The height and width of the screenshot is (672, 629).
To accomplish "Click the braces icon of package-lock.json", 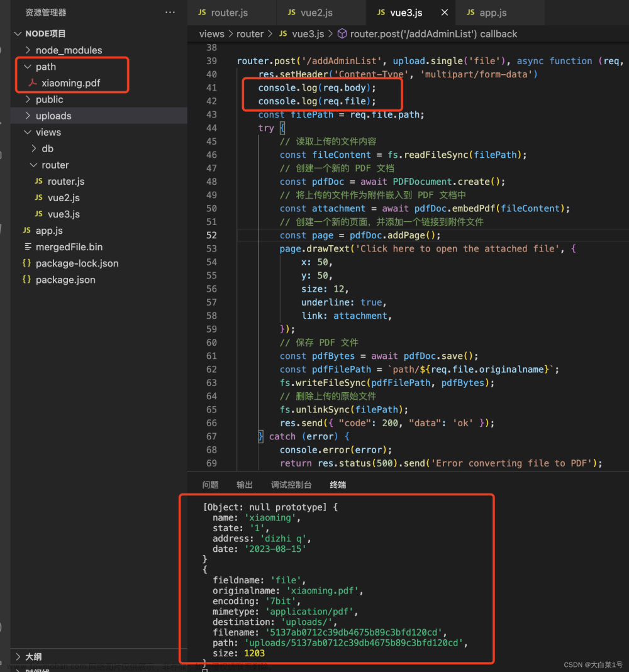I will [26, 263].
